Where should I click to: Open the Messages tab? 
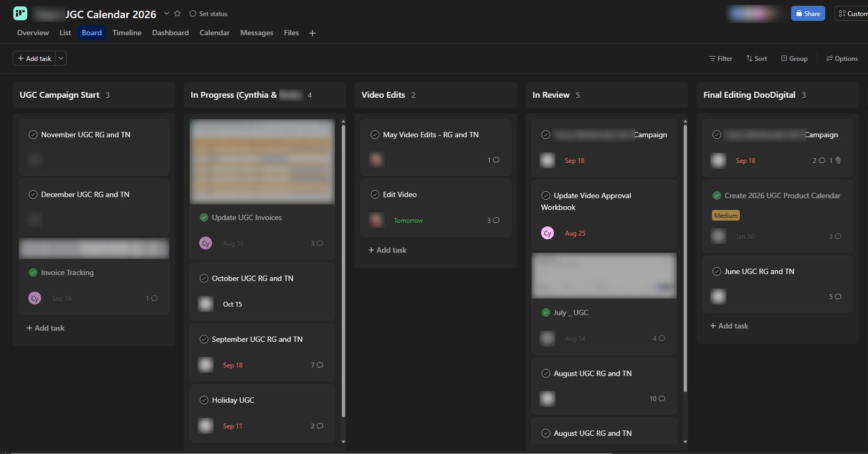257,33
